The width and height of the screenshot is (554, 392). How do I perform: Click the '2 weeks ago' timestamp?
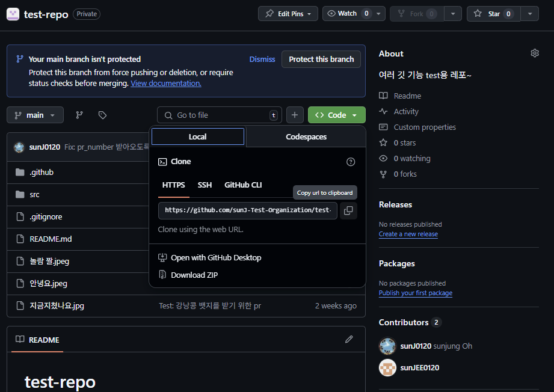(336, 306)
